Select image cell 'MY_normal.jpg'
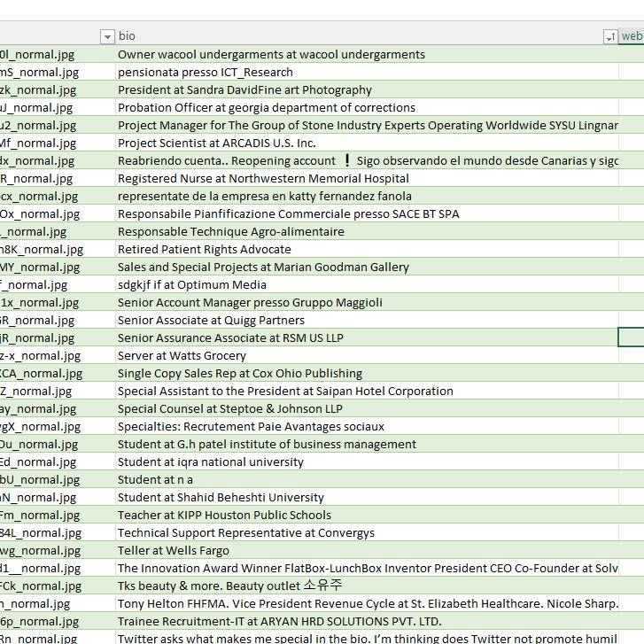 coord(58,267)
